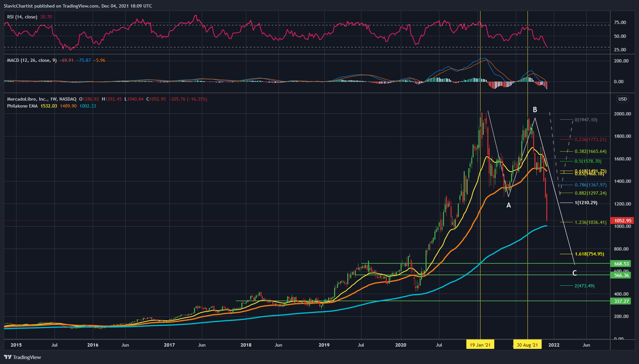639x364 pixels.
Task: Click the MACD (12, 26, close, 9) label
Action: pyautogui.click(x=32, y=60)
